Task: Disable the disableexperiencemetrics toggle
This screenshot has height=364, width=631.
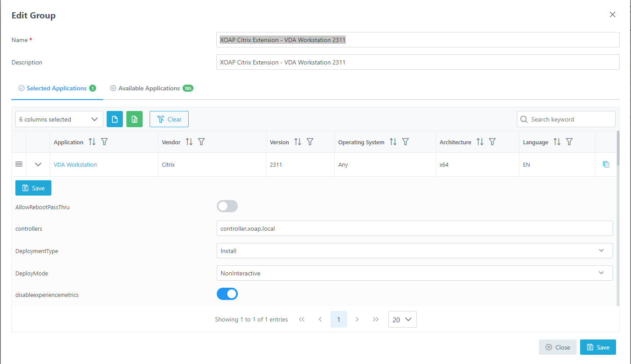Action: 227,294
